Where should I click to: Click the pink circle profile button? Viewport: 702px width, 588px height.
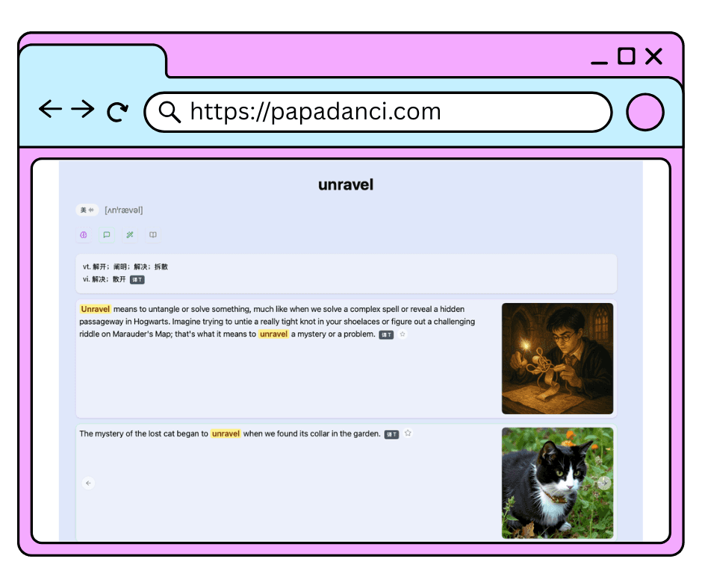point(644,112)
